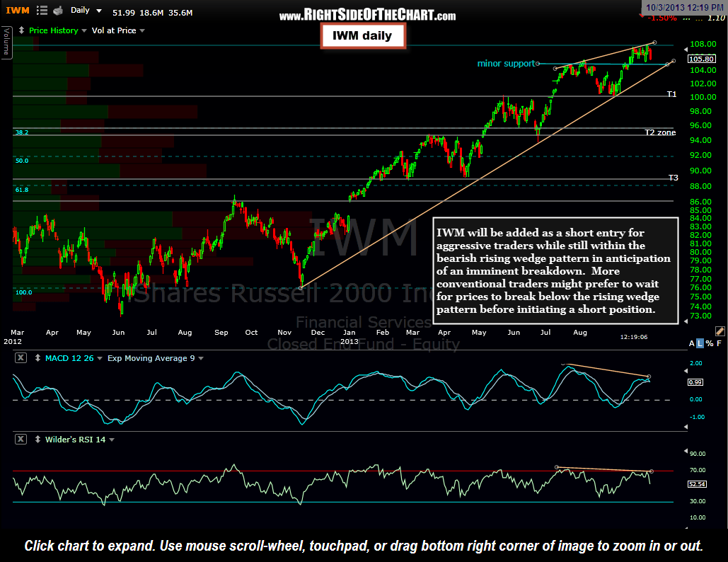Click the arrow marker beside the 73.00 price label
This screenshot has height=562, width=728.
click(686, 321)
